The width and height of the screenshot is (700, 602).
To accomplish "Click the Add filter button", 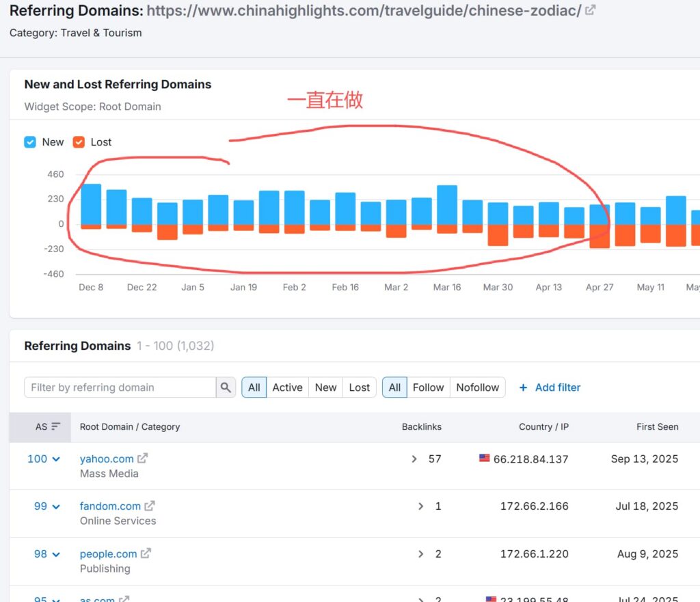I will (x=550, y=387).
